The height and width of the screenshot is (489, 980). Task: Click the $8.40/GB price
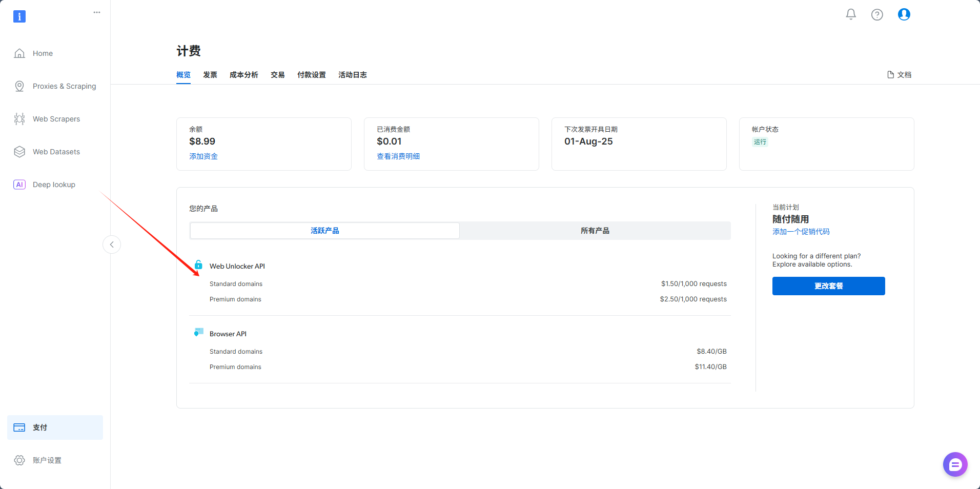[x=712, y=352]
